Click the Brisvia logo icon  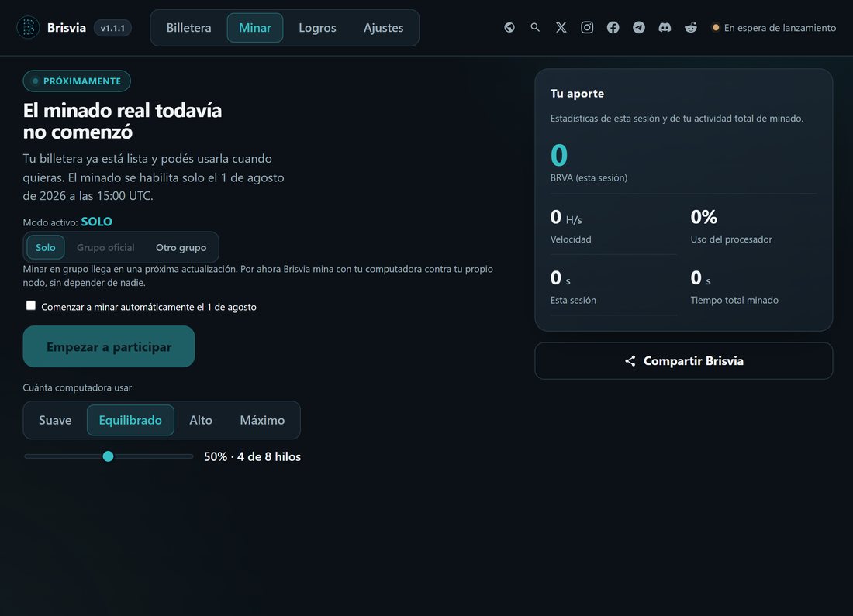(x=28, y=27)
